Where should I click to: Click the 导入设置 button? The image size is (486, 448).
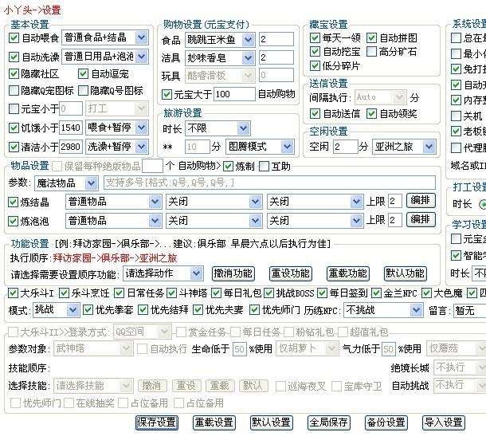pos(444,422)
